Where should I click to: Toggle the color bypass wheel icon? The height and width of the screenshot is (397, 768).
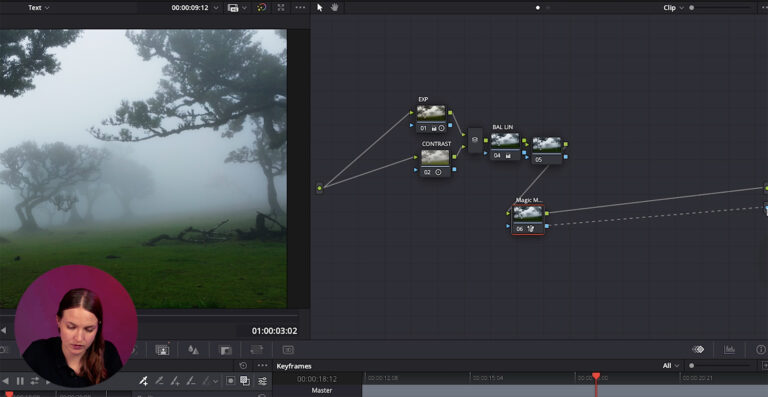point(262,8)
